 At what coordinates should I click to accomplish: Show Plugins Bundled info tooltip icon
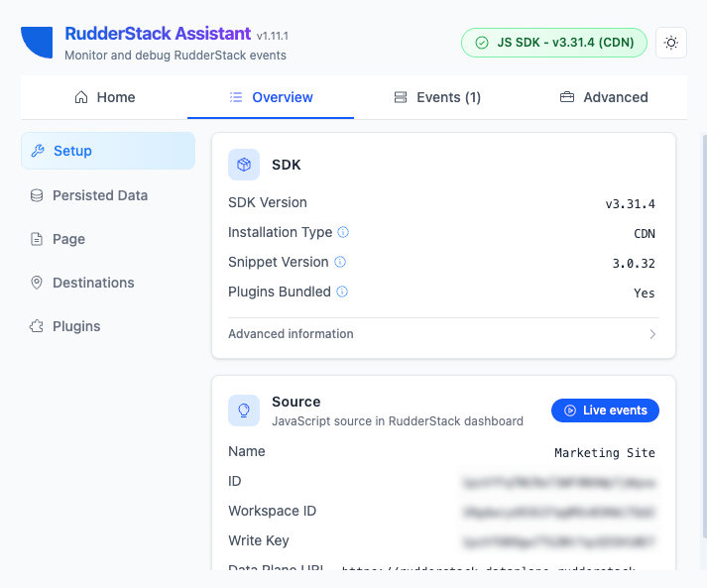pyautogui.click(x=342, y=292)
